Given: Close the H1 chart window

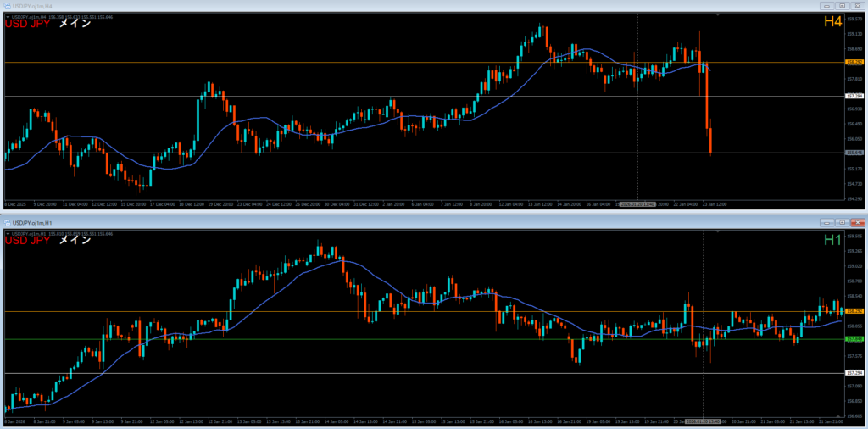Looking at the screenshot, I should (x=856, y=221).
